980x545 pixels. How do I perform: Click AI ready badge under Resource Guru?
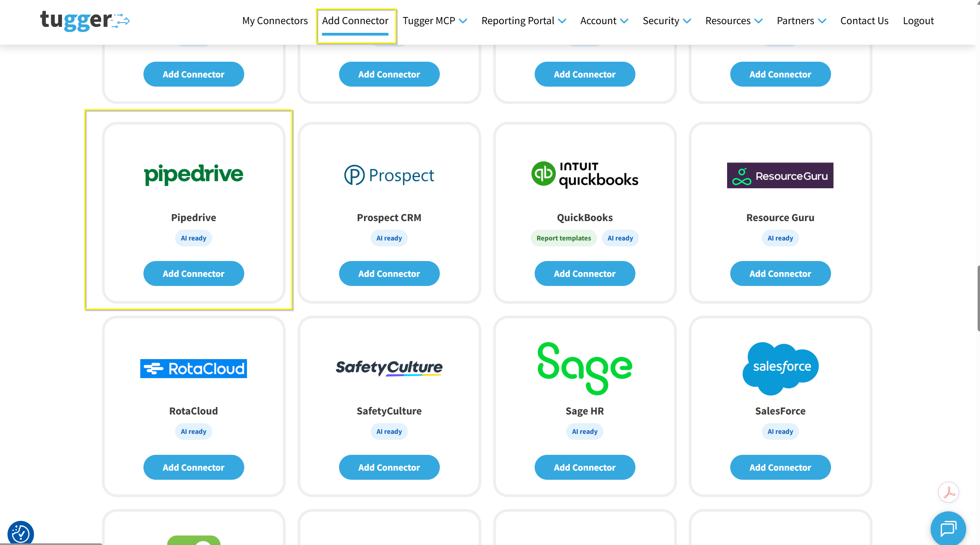tap(780, 238)
